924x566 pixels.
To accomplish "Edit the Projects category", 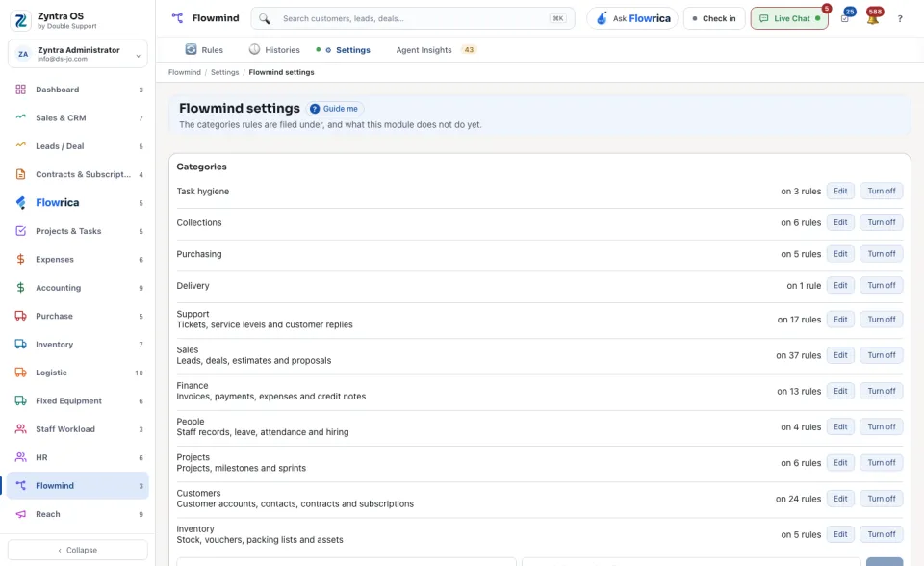I will 840,463.
